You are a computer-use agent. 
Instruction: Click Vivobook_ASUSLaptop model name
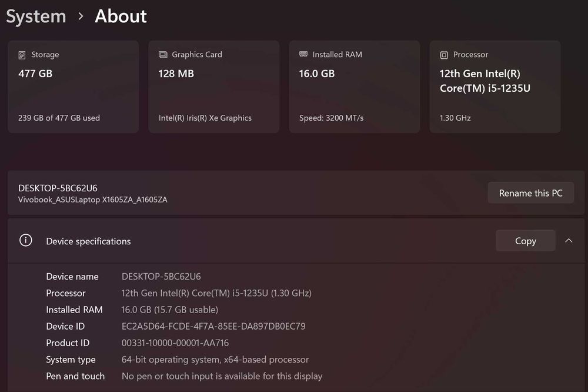click(x=93, y=200)
